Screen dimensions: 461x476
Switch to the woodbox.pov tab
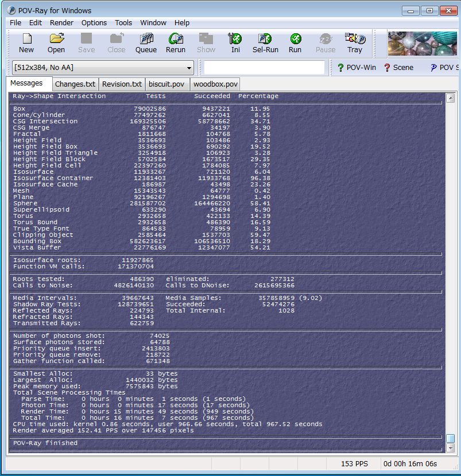click(x=215, y=84)
